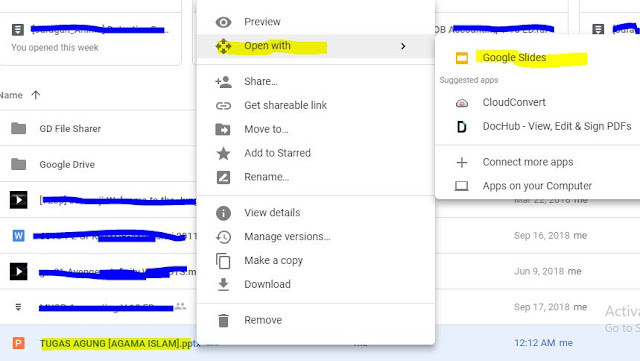Click the Preview eye icon

[223, 22]
